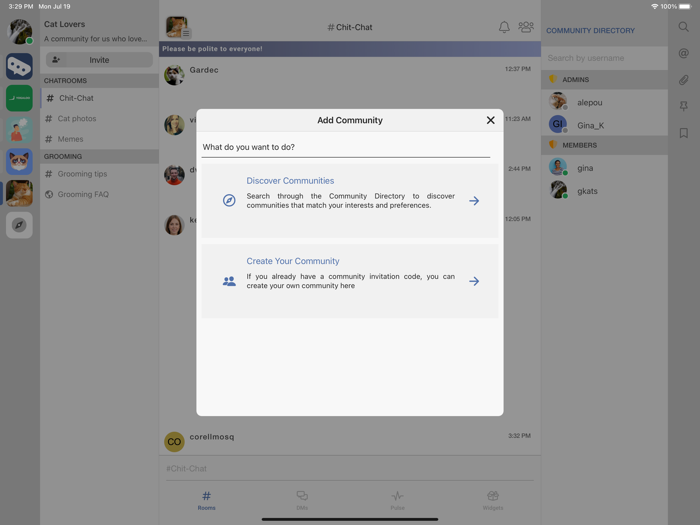Open attachments paperclip icon
Image resolution: width=700 pixels, height=525 pixels.
click(x=684, y=80)
